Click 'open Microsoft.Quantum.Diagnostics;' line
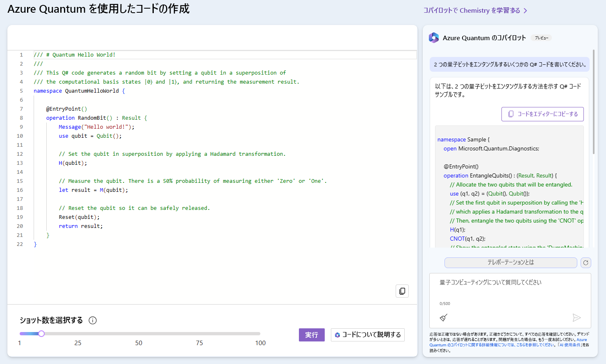Image resolution: width=606 pixels, height=364 pixels. pyautogui.click(x=491, y=148)
